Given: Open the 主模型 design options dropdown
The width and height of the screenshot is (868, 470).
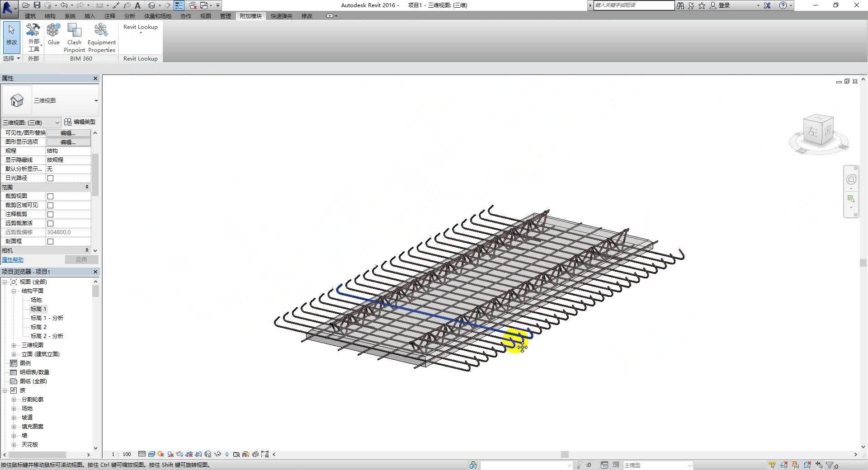Looking at the screenshot, I should pyautogui.click(x=657, y=465).
